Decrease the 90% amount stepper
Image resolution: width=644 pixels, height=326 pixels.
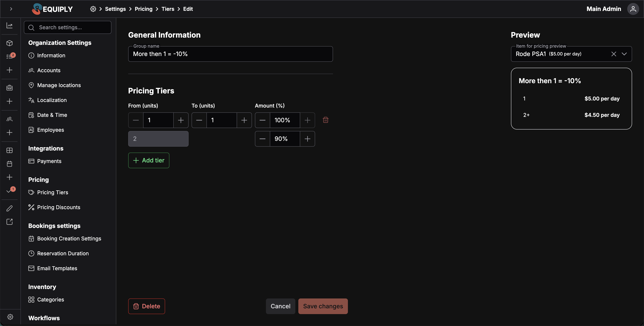[263, 139]
